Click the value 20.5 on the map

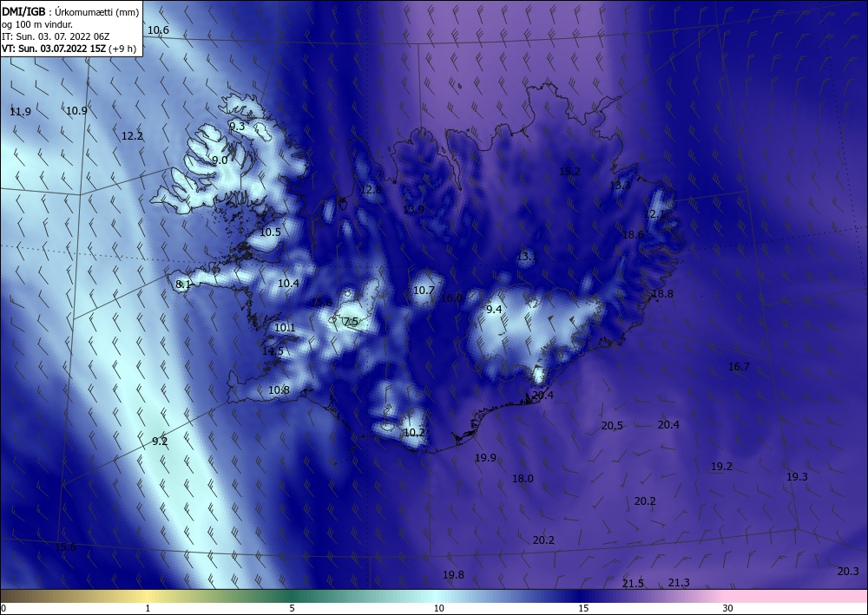(x=612, y=426)
